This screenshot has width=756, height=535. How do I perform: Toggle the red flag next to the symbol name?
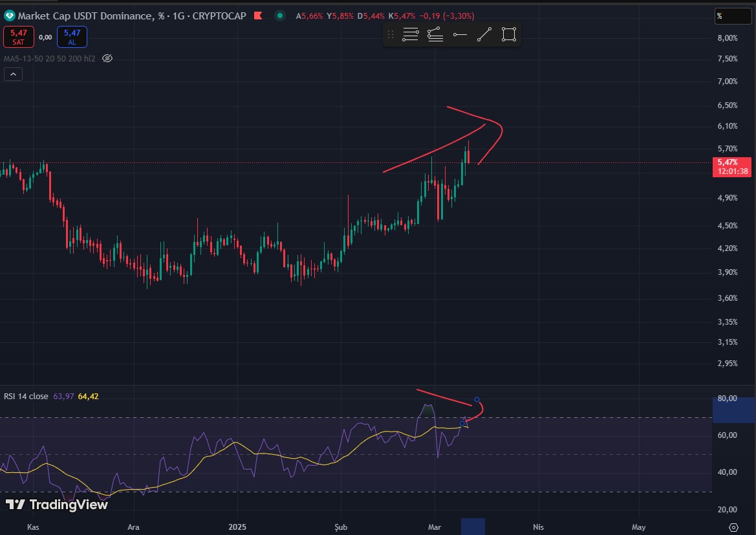coord(257,15)
